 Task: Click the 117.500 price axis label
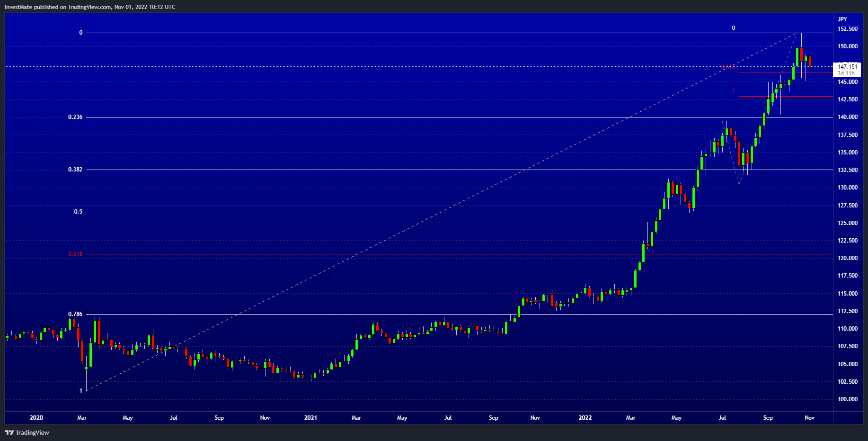pyautogui.click(x=847, y=276)
